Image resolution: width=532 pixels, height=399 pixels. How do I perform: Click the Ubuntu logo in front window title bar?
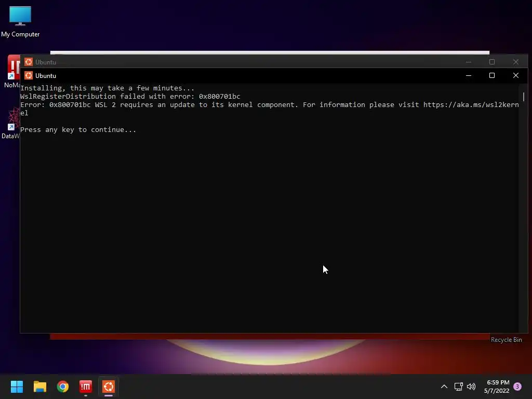[29, 75]
